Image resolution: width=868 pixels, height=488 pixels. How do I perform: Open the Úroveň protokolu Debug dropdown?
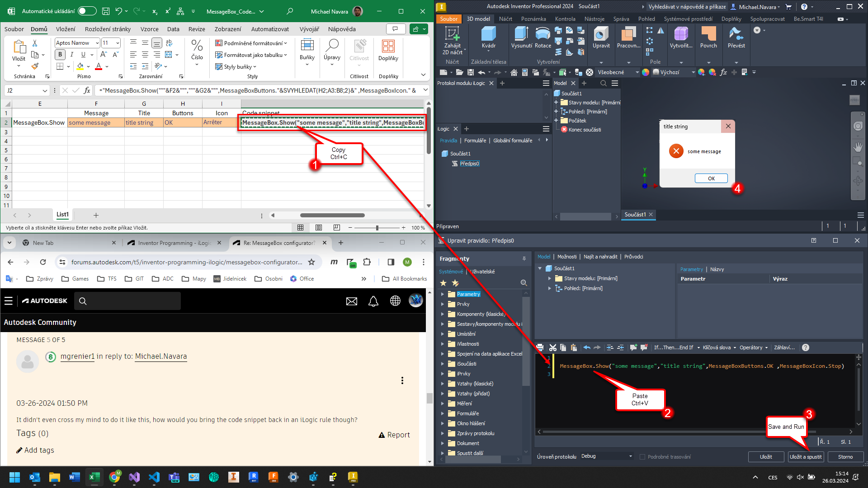(x=606, y=456)
